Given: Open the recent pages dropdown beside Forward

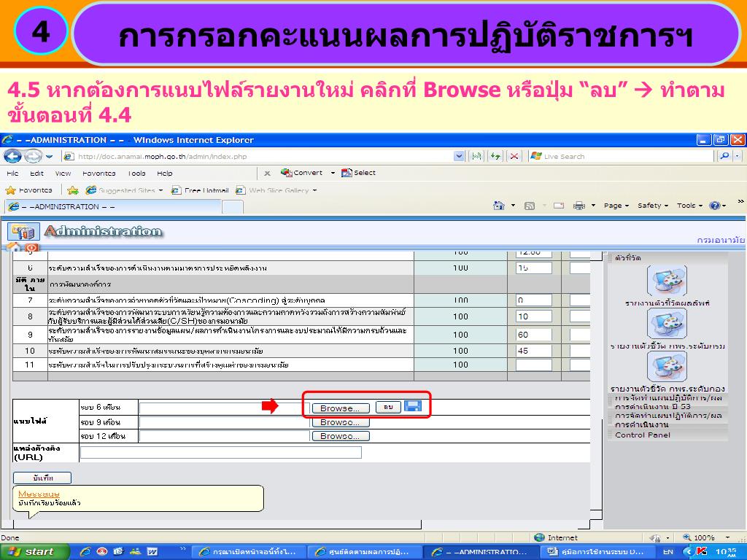Looking at the screenshot, I should click(x=49, y=157).
